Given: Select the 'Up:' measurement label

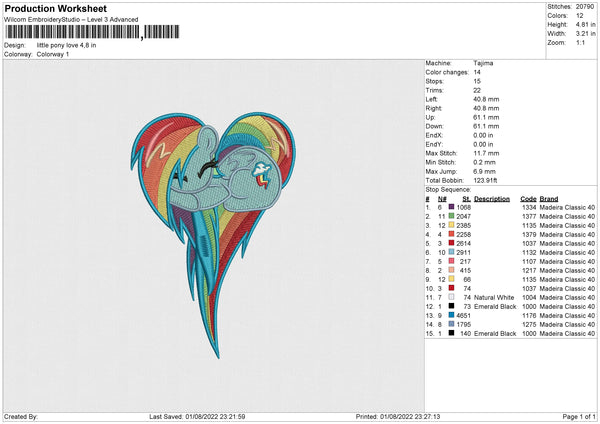Looking at the screenshot, I should (430, 117).
